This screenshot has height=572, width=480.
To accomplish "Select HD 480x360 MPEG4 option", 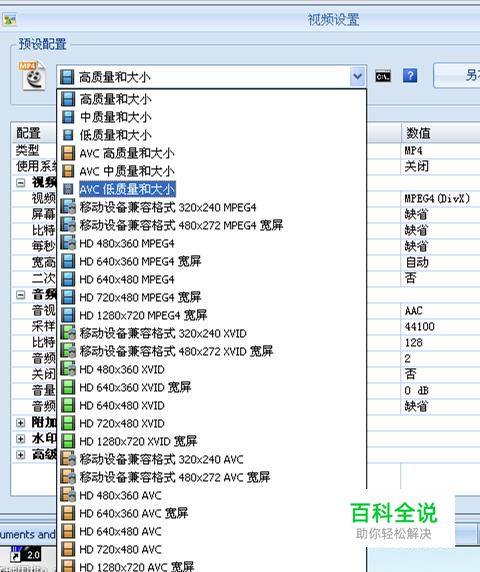I will pyautogui.click(x=212, y=243).
